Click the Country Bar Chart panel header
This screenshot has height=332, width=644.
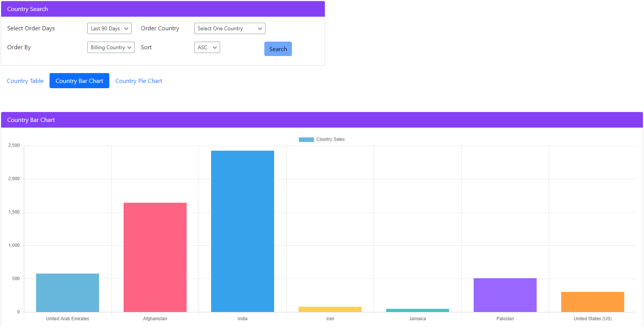click(x=322, y=120)
